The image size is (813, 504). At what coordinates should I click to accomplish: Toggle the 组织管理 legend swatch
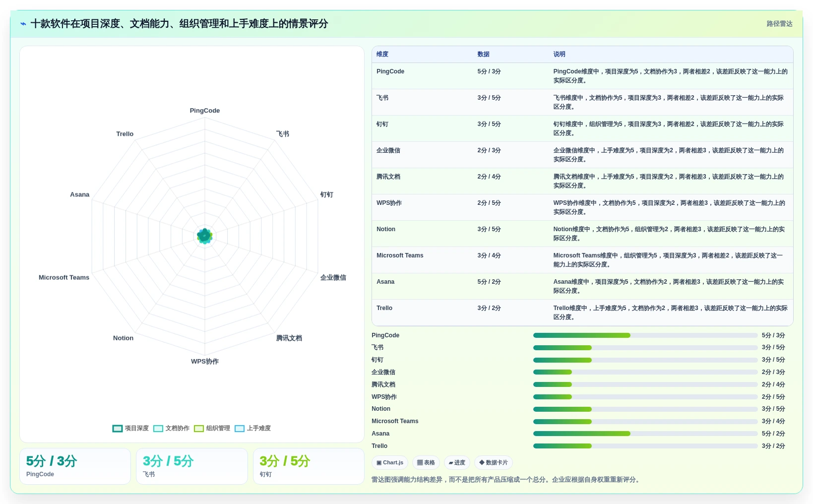click(199, 429)
